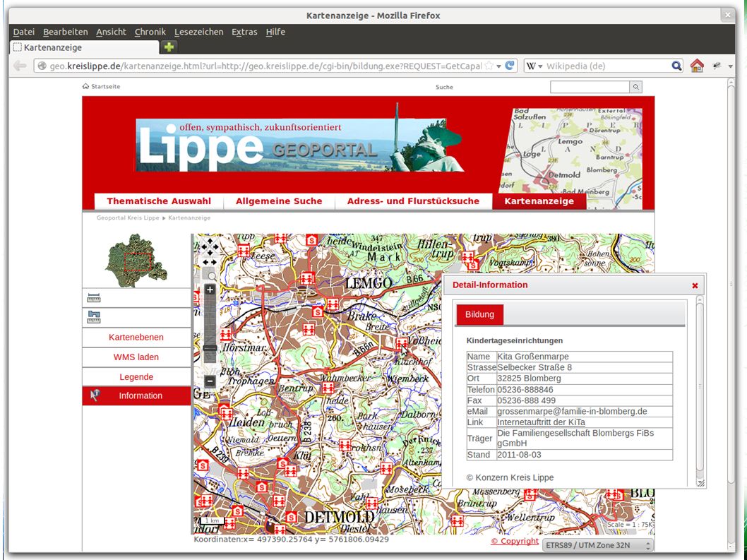
Task: Reload the page in Firefox
Action: [x=510, y=66]
